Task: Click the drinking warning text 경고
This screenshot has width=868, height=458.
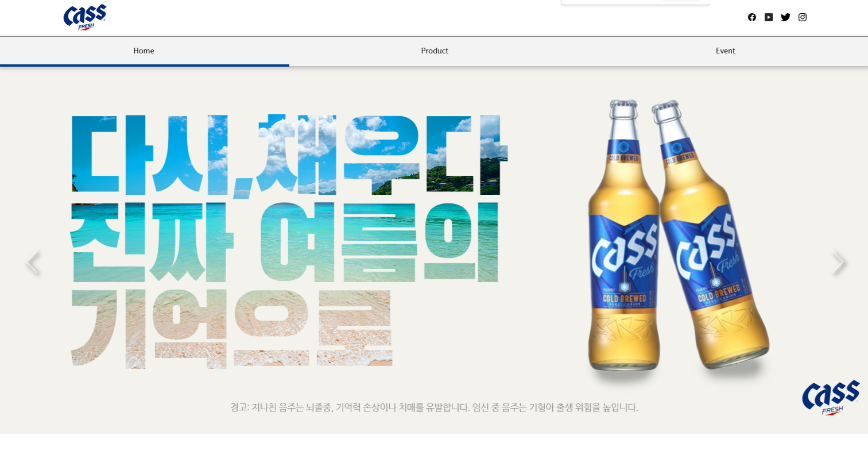Action: point(434,407)
